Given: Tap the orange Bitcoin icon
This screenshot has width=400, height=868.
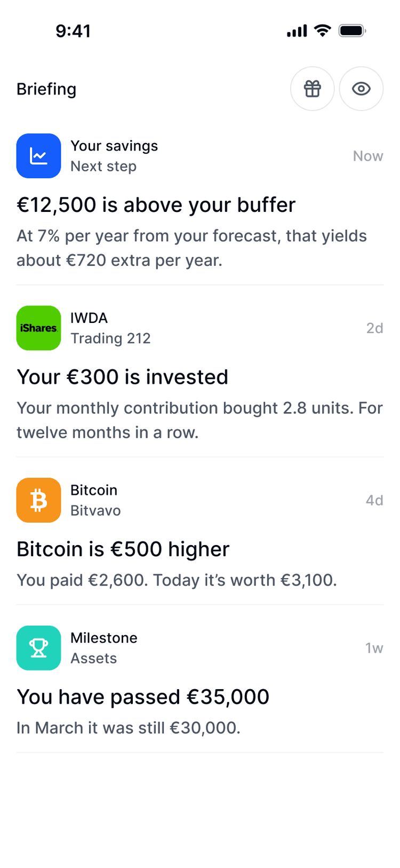Looking at the screenshot, I should (x=38, y=500).
